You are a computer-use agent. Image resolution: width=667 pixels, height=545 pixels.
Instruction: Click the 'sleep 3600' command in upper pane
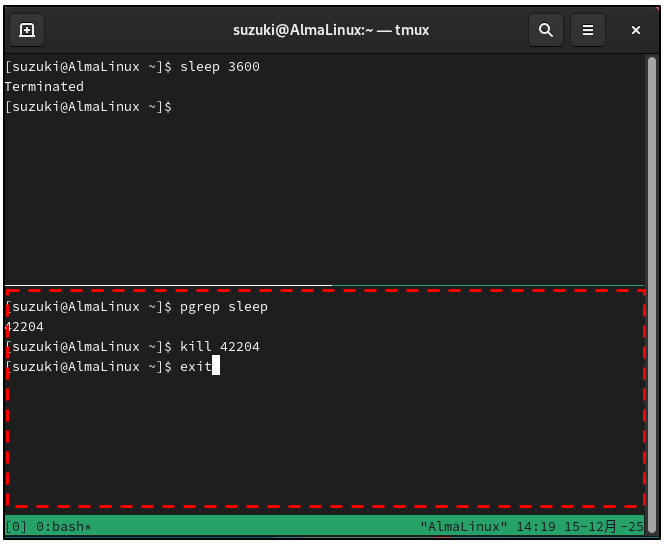[x=220, y=67]
